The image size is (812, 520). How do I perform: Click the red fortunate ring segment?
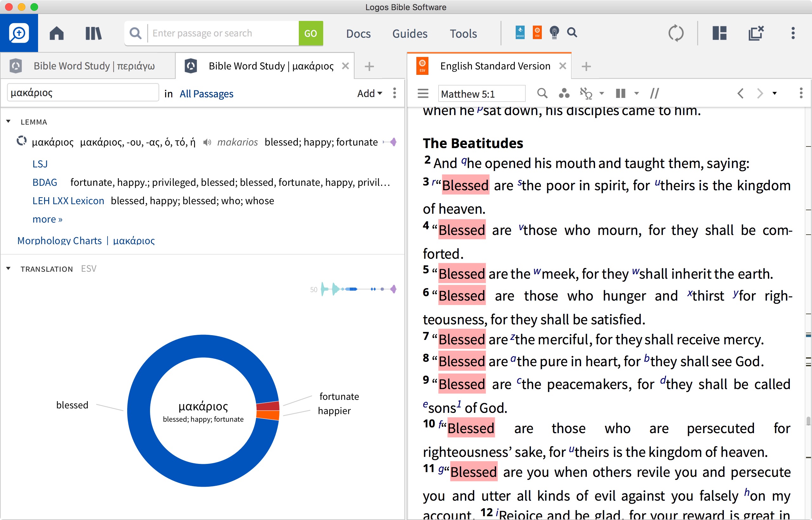(268, 406)
